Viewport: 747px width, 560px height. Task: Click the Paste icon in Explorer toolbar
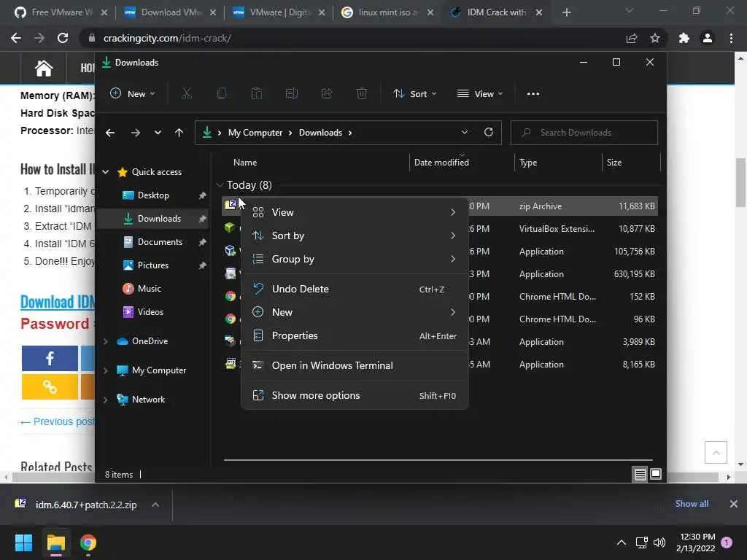click(257, 94)
